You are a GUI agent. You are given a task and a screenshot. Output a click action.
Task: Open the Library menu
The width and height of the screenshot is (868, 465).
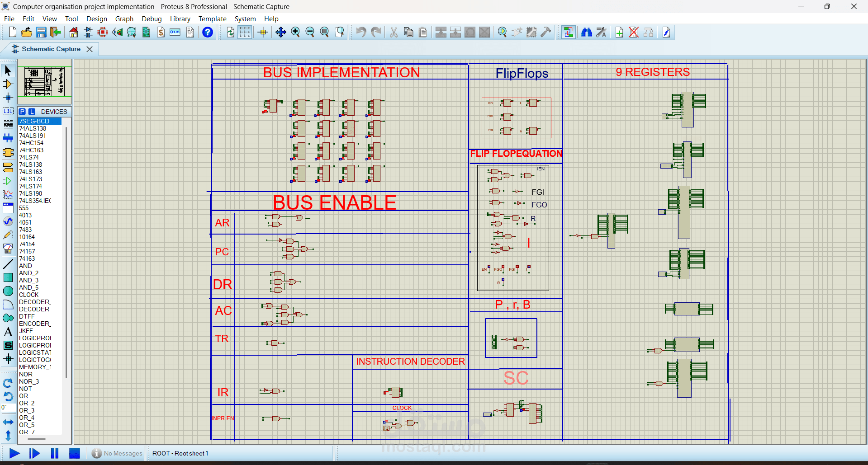click(180, 19)
